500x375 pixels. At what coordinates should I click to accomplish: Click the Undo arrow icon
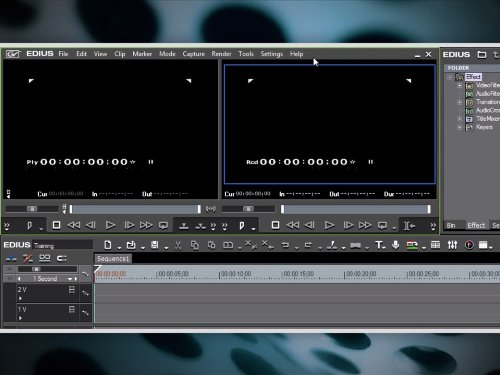[285, 245]
